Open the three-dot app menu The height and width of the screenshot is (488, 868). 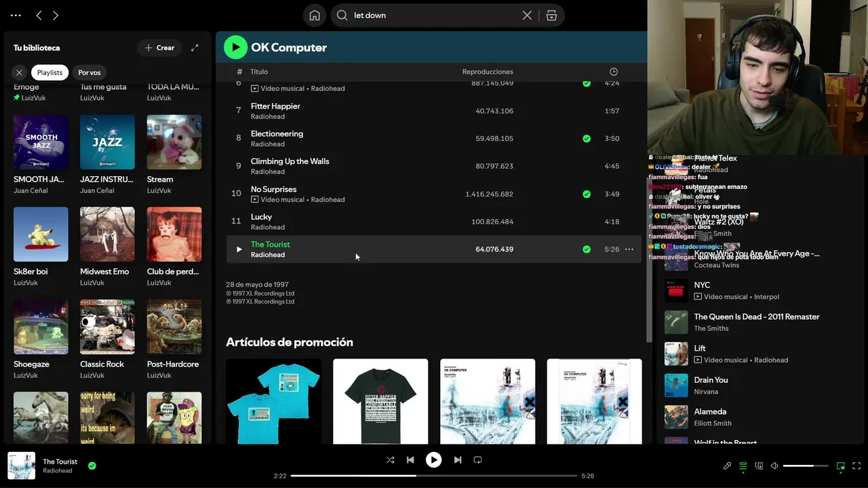16,15
